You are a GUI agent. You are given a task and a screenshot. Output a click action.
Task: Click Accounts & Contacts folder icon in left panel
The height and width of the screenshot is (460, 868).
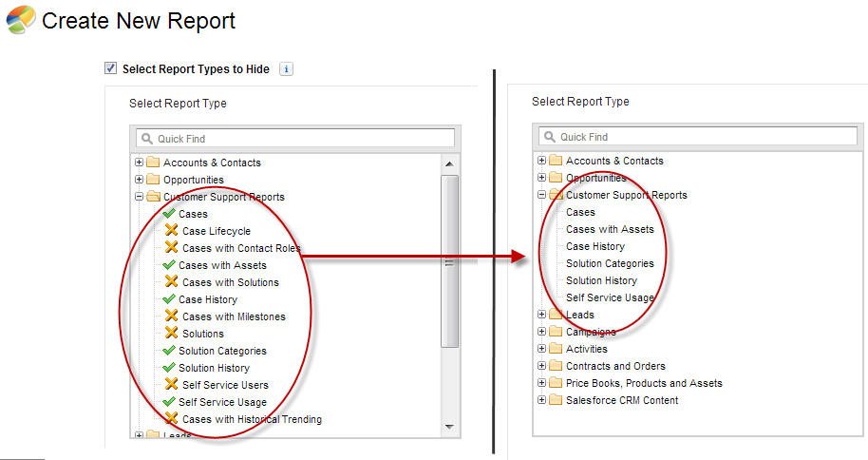point(153,163)
